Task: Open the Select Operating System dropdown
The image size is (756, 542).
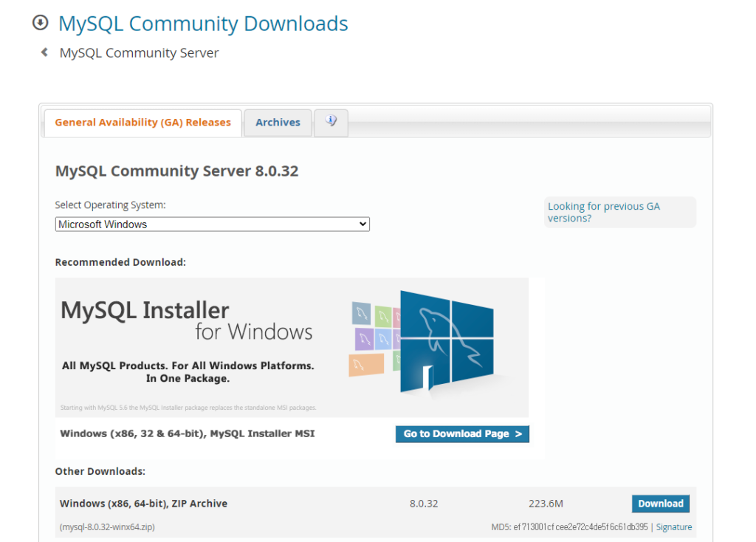Action: [212, 224]
